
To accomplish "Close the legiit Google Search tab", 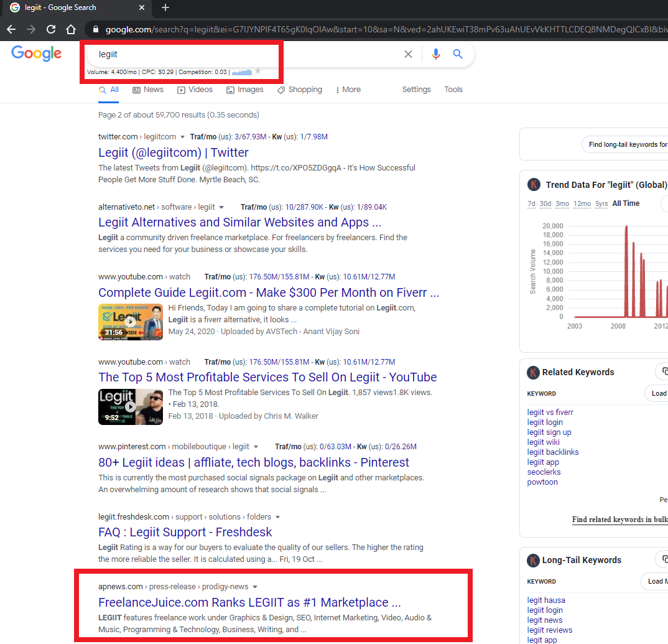I will (x=142, y=7).
